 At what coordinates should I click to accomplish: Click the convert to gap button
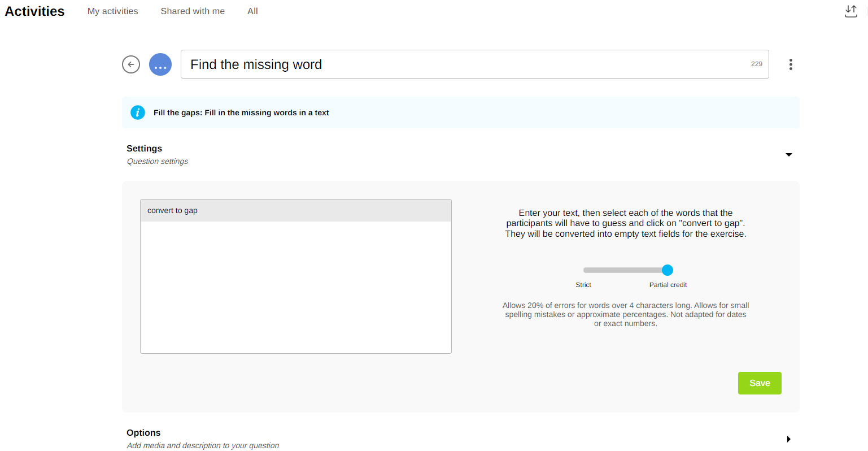pos(173,211)
